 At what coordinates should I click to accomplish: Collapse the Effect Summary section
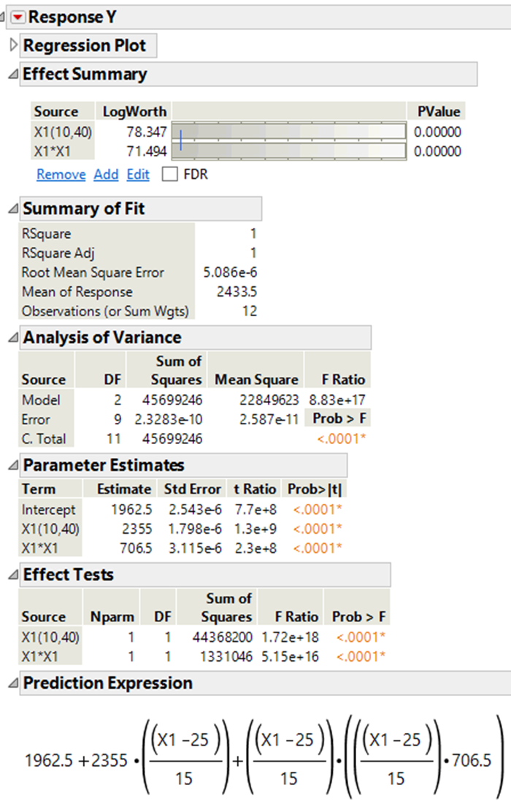tap(13, 74)
